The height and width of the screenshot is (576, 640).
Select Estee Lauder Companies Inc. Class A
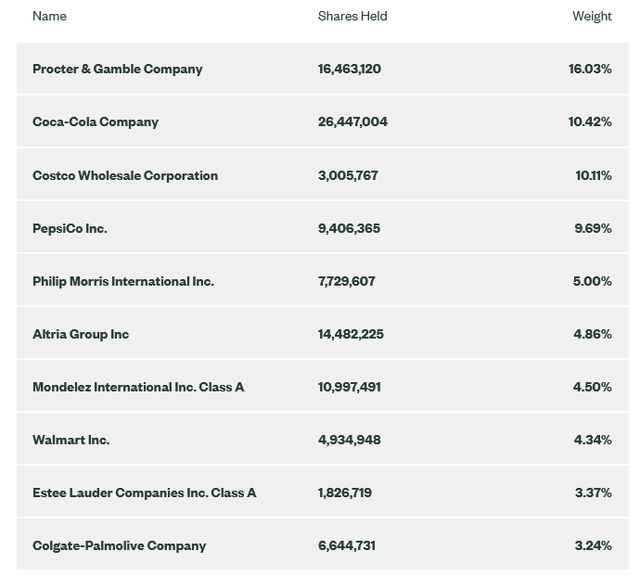144,493
